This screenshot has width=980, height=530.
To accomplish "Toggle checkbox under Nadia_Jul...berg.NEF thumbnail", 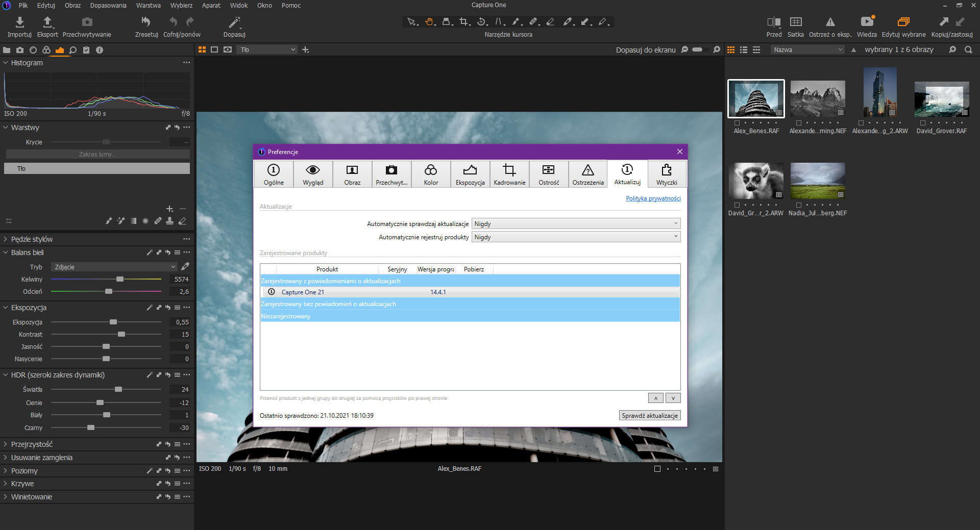I will click(x=799, y=205).
